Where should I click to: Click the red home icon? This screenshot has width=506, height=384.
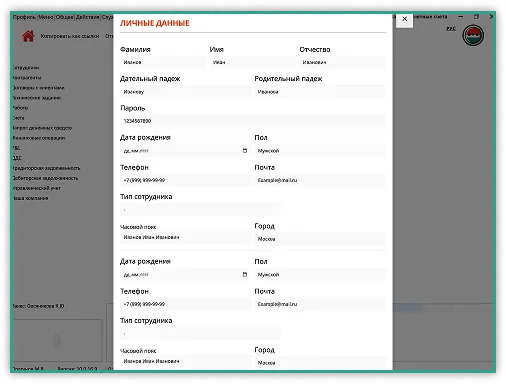28,36
